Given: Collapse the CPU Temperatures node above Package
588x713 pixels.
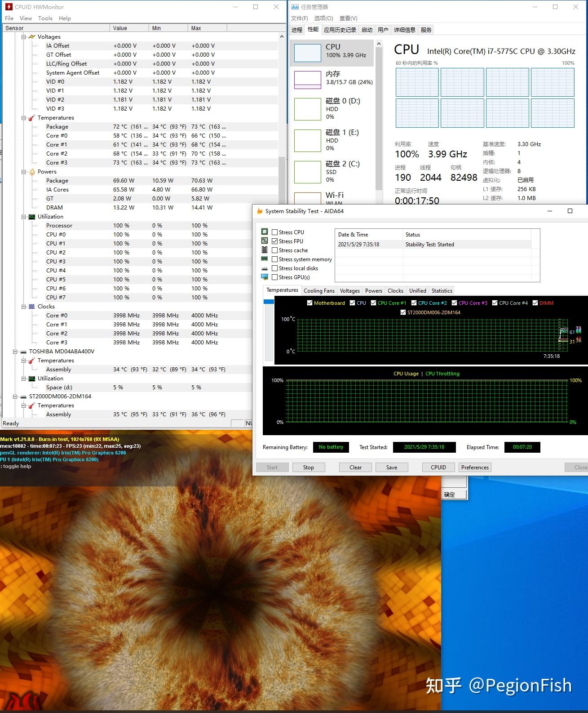Looking at the screenshot, I should pyautogui.click(x=24, y=118).
